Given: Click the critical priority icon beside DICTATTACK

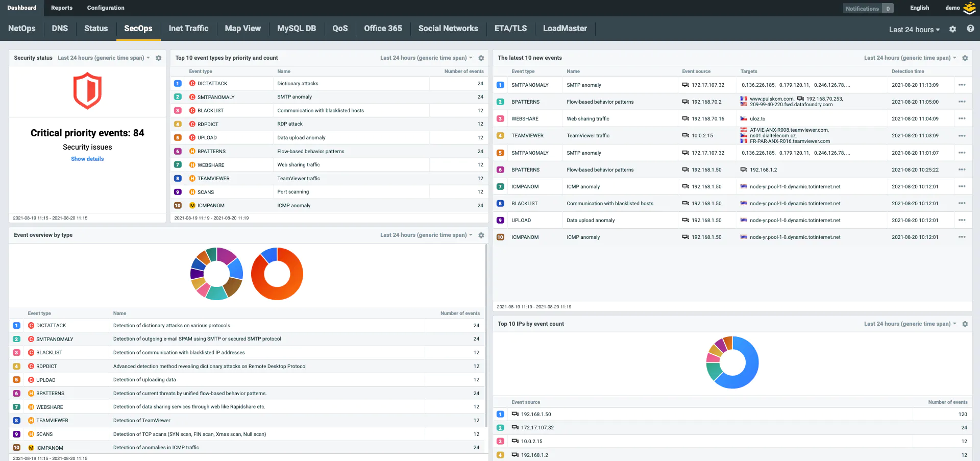Looking at the screenshot, I should pos(192,83).
